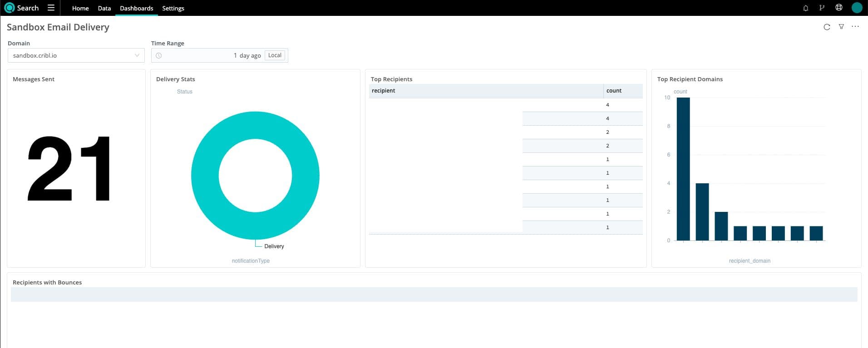Open the three-dot more options menu
This screenshot has height=348, width=868.
[855, 27]
